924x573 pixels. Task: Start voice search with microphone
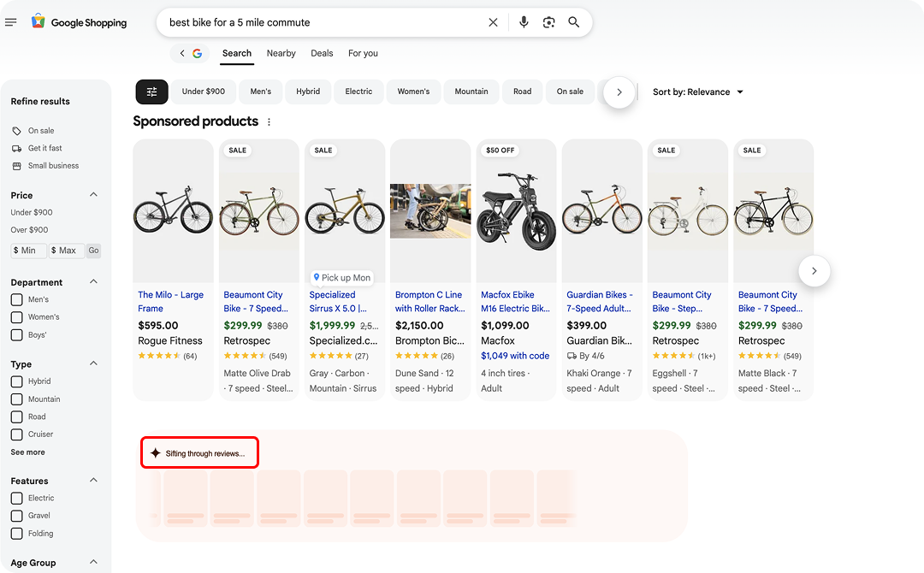tap(524, 22)
